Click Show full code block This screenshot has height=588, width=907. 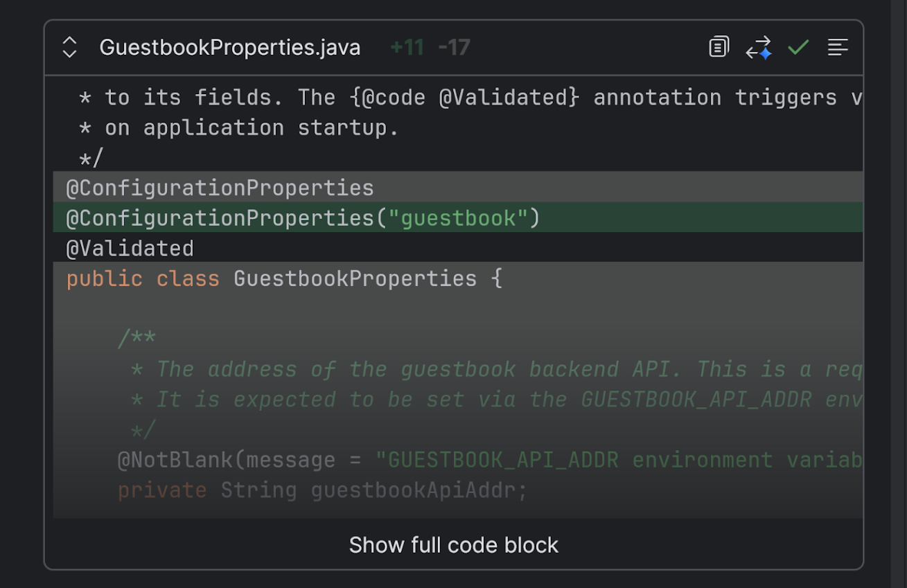pos(452,545)
